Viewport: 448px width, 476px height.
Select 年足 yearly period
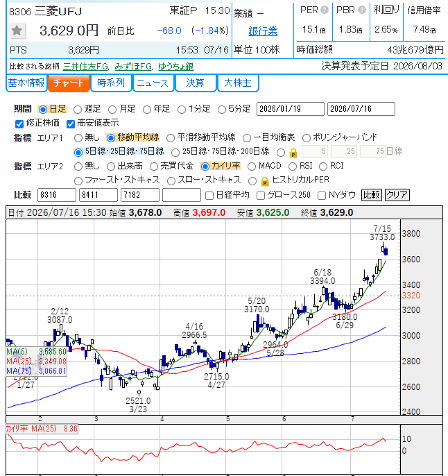pyautogui.click(x=147, y=110)
